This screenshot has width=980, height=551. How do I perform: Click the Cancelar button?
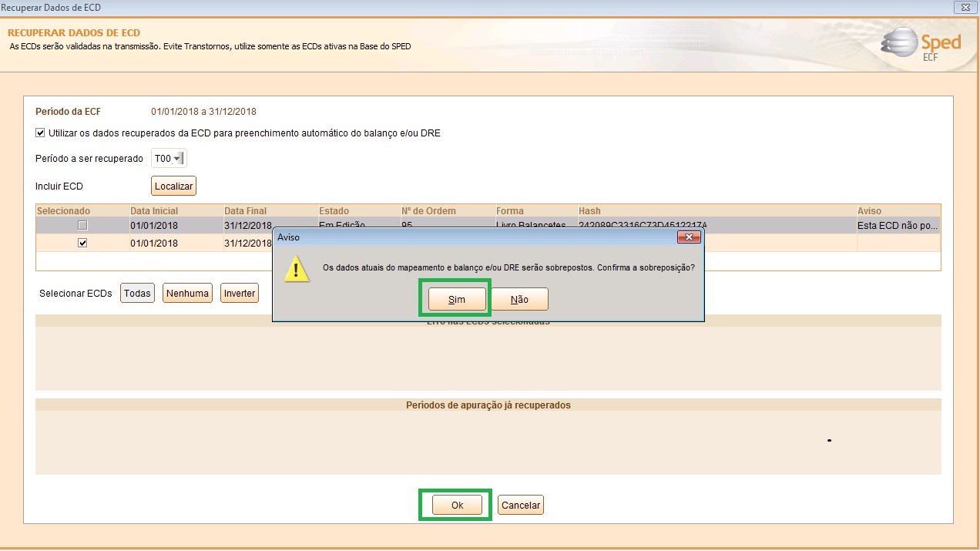click(x=521, y=505)
